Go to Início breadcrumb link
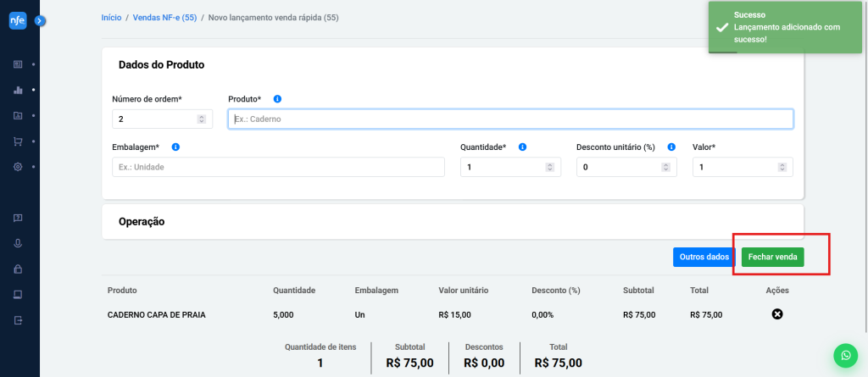868x377 pixels. tap(111, 17)
